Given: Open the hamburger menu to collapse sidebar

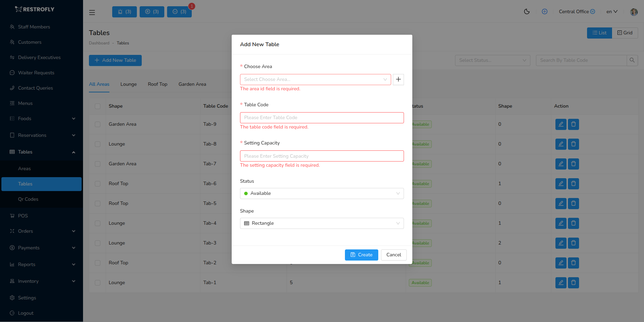Looking at the screenshot, I should point(92,12).
